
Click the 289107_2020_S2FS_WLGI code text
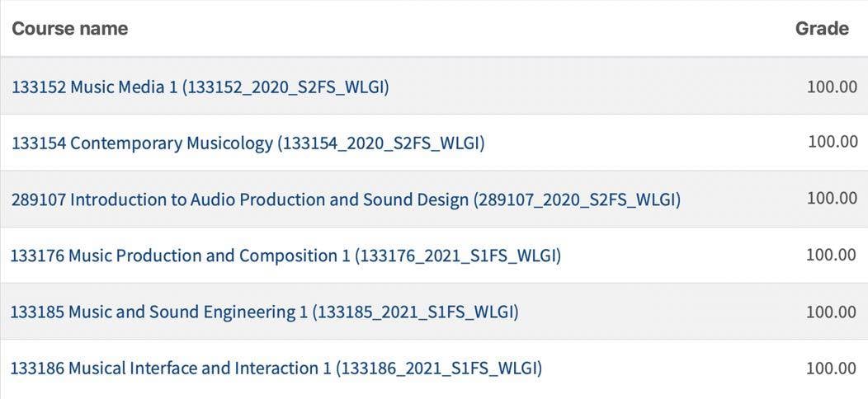[x=577, y=199]
